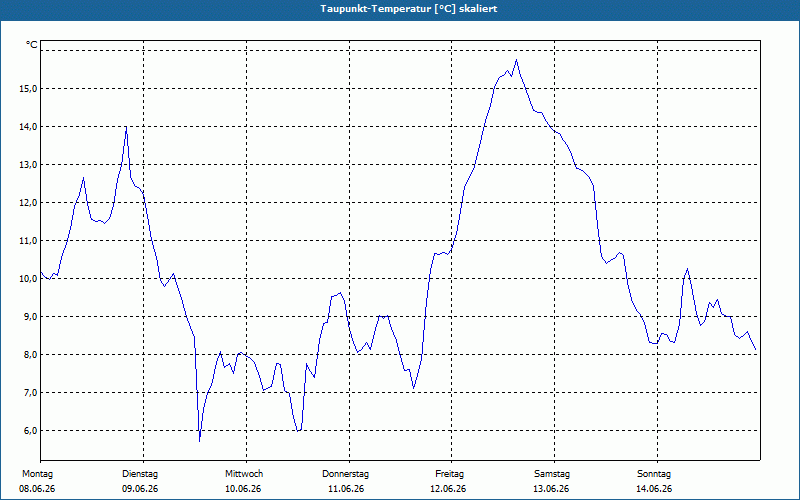Click the lowest dip of the curve on Tuesday
The width and height of the screenshot is (800, 500).
pos(199,441)
